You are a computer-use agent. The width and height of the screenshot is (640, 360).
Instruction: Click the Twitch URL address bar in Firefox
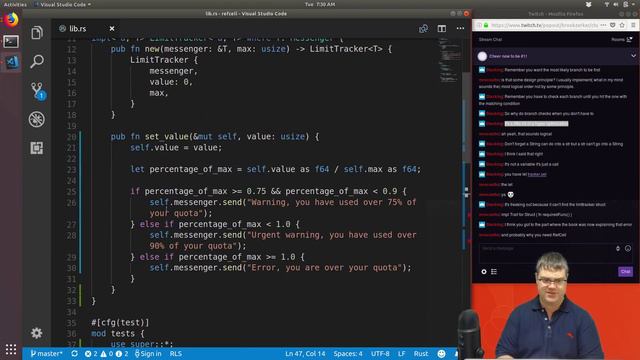pos(544,25)
